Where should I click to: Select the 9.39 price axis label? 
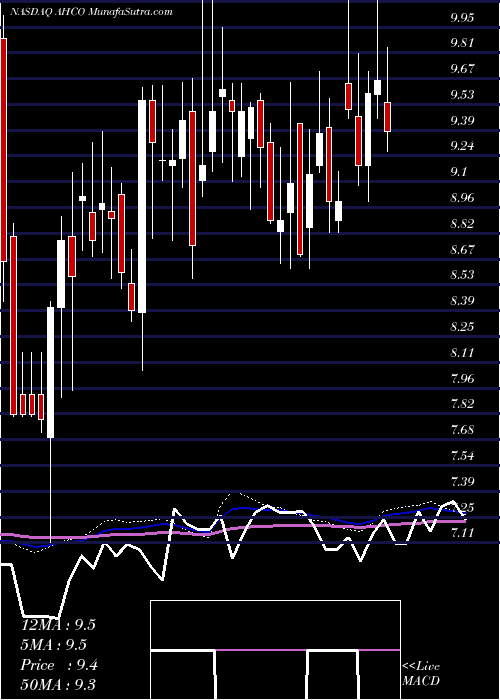[462, 121]
